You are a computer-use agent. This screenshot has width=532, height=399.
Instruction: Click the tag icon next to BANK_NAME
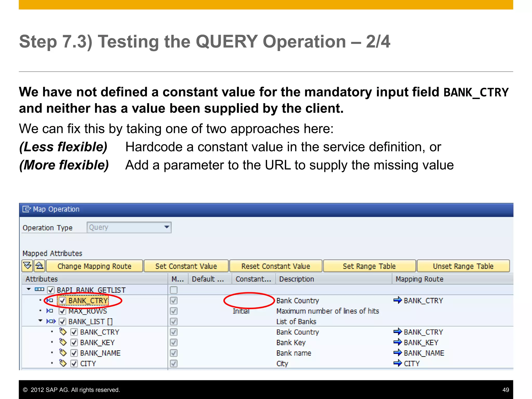63,353
